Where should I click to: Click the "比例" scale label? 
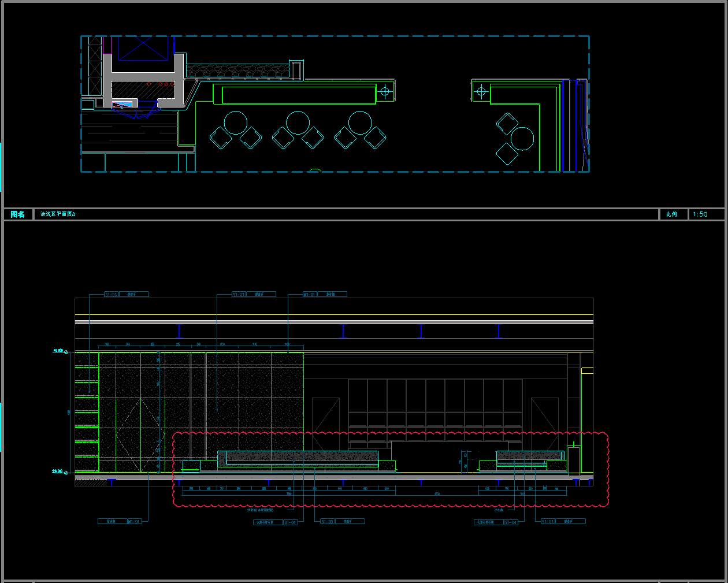[x=671, y=214]
